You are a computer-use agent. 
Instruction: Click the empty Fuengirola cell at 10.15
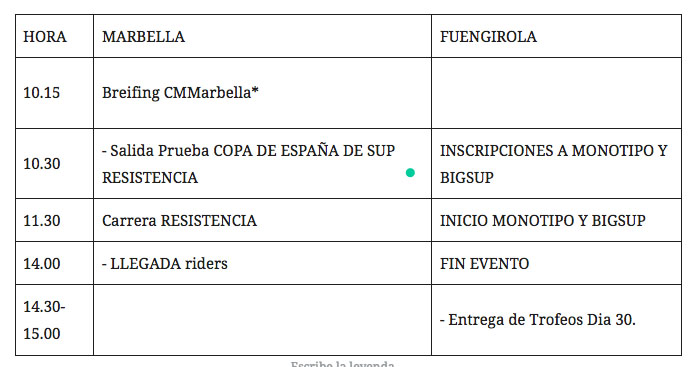[x=556, y=93]
